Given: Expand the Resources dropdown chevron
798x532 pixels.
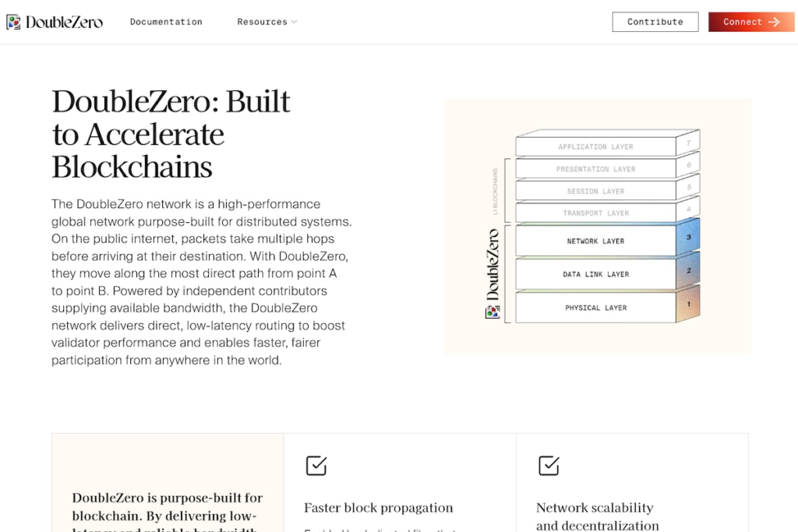Looking at the screenshot, I should pyautogui.click(x=295, y=22).
